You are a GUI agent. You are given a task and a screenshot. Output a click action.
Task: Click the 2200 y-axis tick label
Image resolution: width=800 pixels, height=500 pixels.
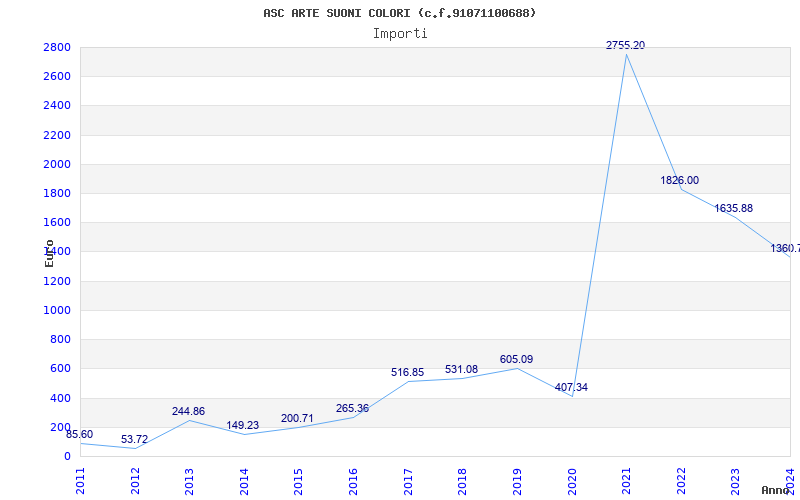[x=57, y=135]
